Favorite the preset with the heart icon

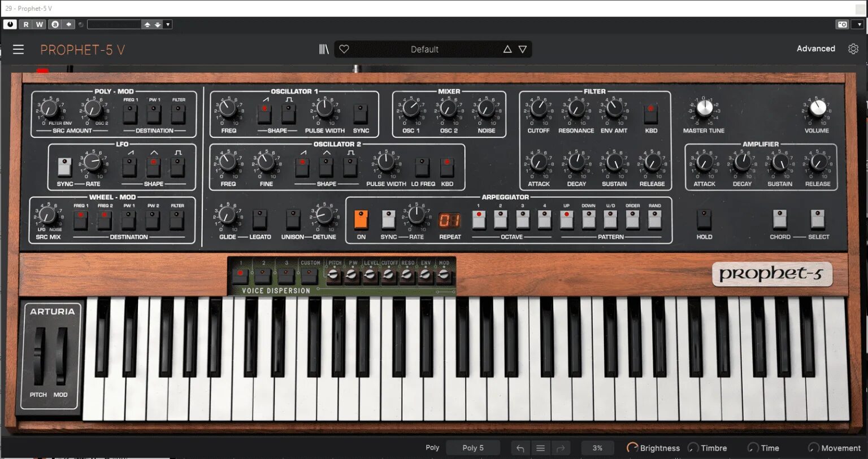[x=344, y=49]
